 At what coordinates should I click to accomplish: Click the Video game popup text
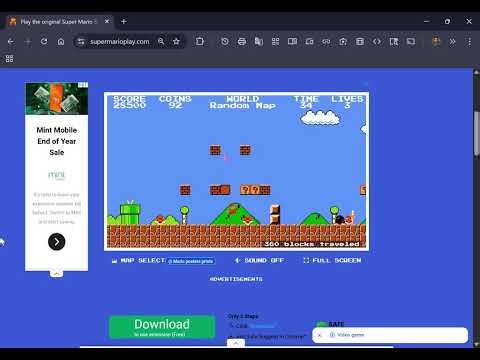(x=350, y=335)
